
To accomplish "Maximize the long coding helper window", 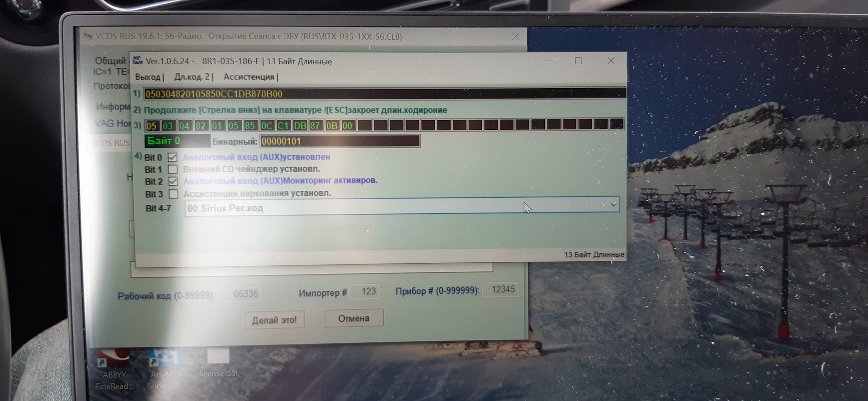I will click(579, 61).
